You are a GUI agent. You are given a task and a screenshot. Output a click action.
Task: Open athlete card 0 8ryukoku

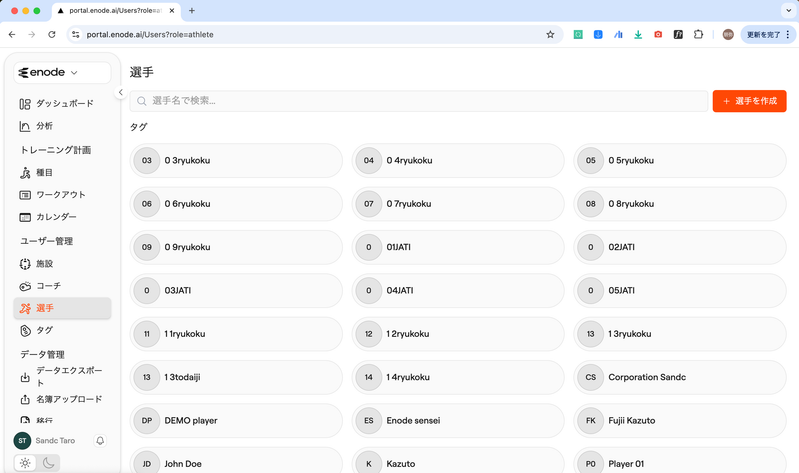pyautogui.click(x=680, y=204)
